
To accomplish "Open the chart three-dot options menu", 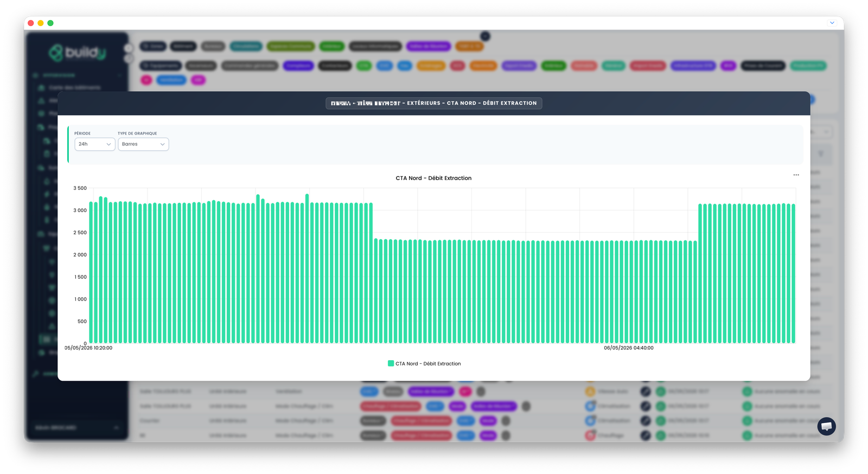I will [x=796, y=175].
